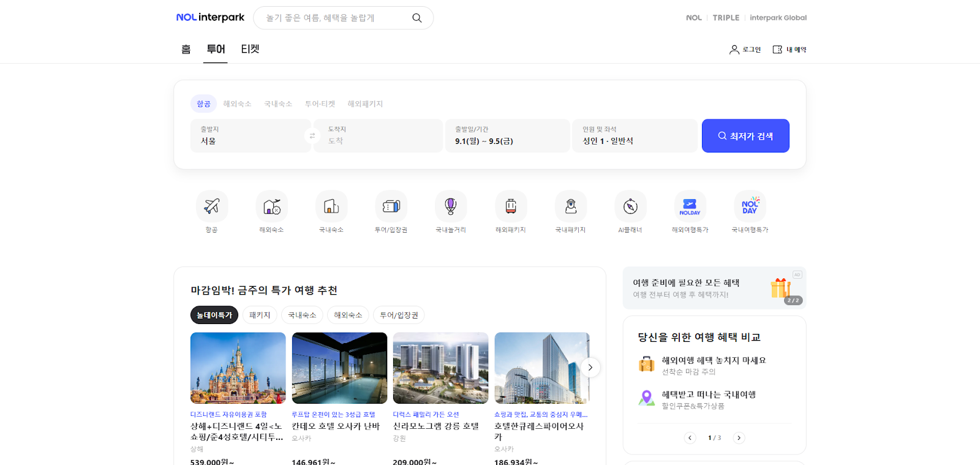Show next deals with the carousel arrow
The height and width of the screenshot is (465, 980).
pyautogui.click(x=590, y=368)
